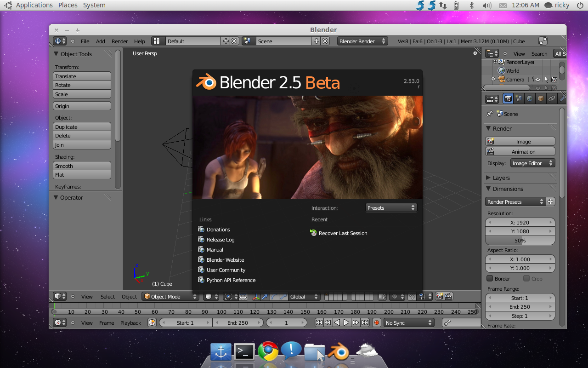Enable the translate manipulator arrow
The image size is (588, 368).
click(265, 297)
